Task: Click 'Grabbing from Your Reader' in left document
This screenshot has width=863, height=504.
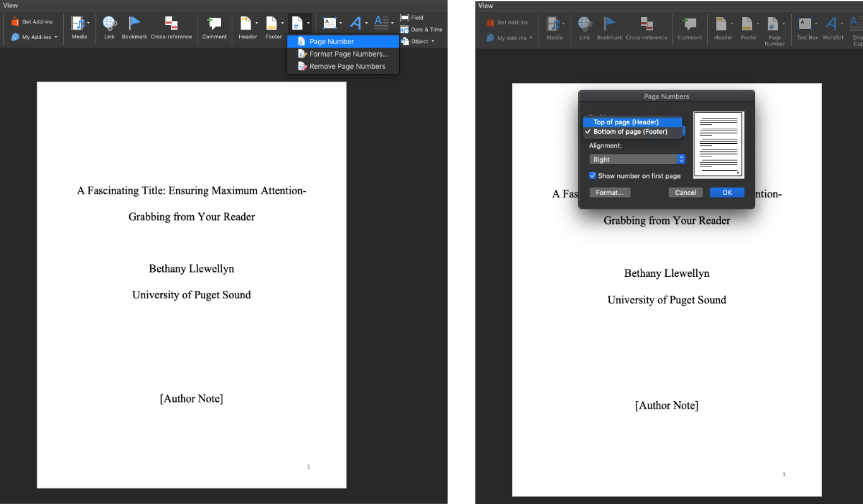Action: tap(191, 217)
